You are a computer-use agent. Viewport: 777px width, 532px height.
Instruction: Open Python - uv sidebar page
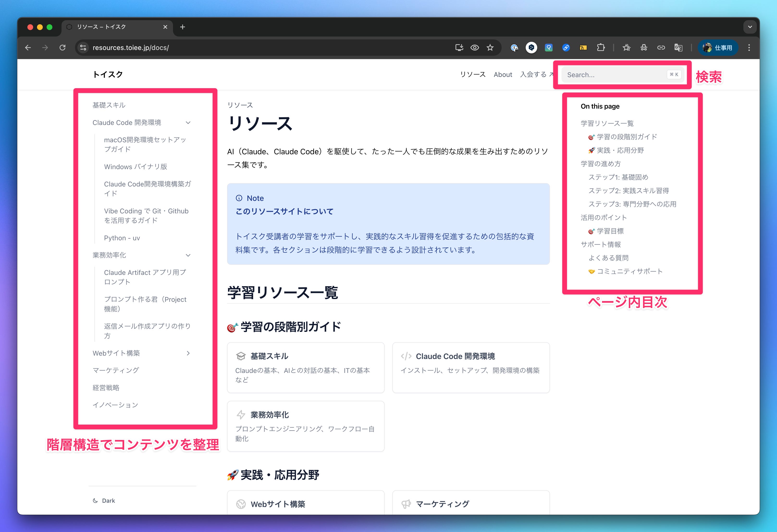coord(122,238)
